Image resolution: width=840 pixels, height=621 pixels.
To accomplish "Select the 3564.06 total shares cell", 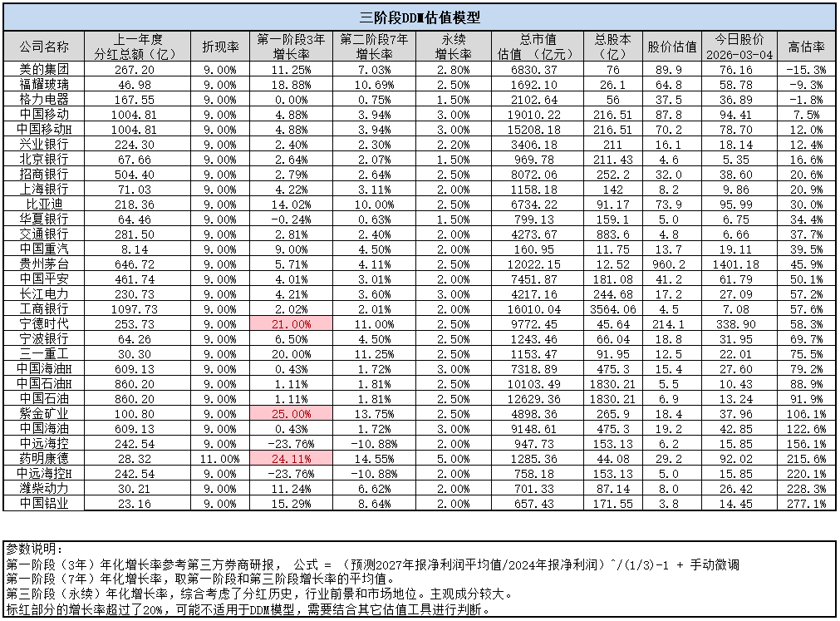I will point(613,308).
